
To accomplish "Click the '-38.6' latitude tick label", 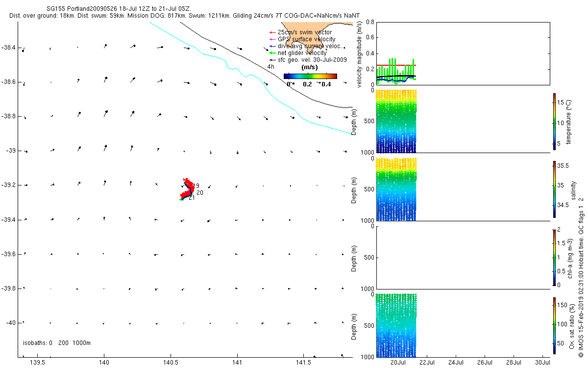I will [9, 82].
